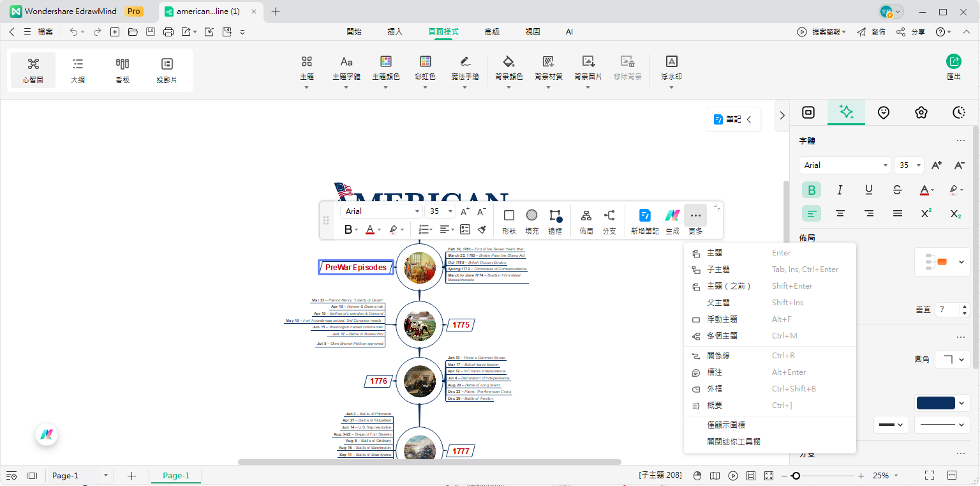Click the 分享 share button
The height and width of the screenshot is (486, 980).
coord(911,32)
